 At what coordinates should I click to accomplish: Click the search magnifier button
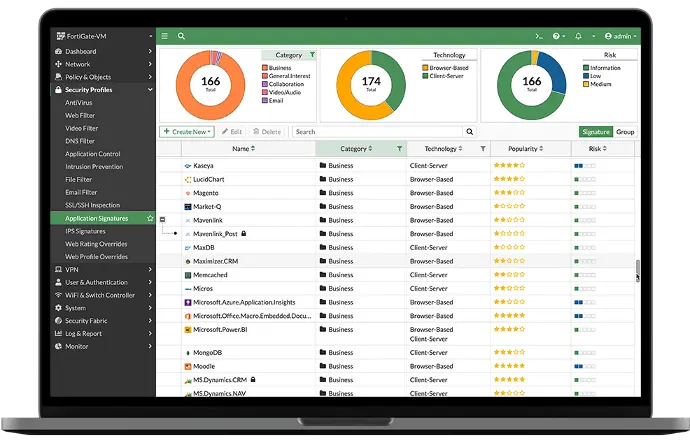pyautogui.click(x=470, y=132)
